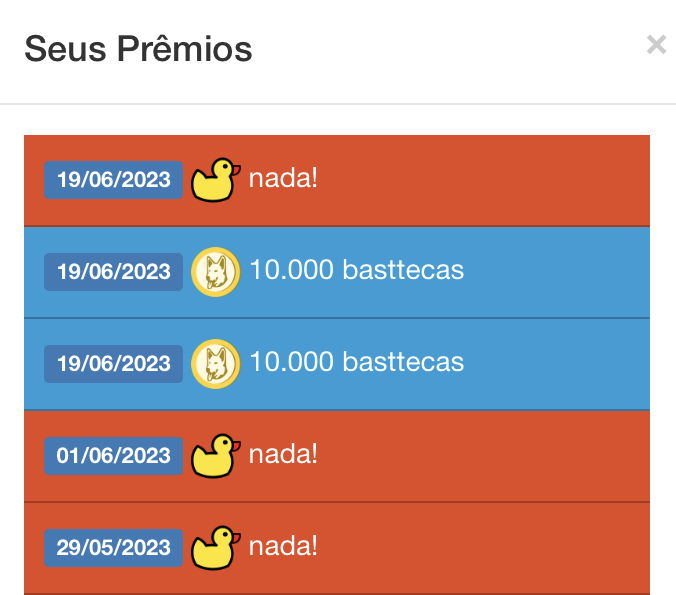Image resolution: width=676 pixels, height=595 pixels.
Task: Click the duck icon beside the topmost nada!
Action: click(x=216, y=180)
